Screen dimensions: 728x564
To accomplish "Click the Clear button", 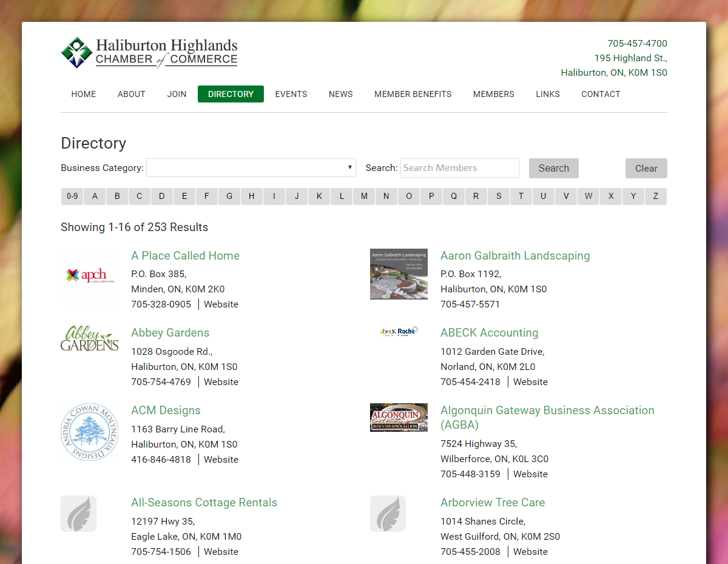I will pyautogui.click(x=646, y=168).
